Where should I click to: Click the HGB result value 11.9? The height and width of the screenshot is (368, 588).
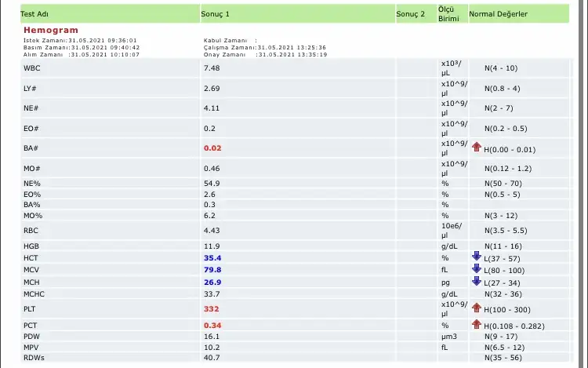pyautogui.click(x=212, y=246)
